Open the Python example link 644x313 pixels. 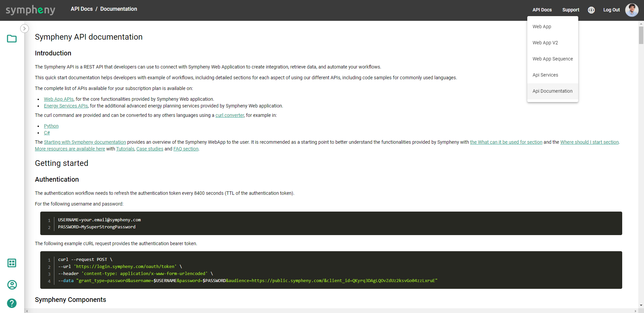51,126
